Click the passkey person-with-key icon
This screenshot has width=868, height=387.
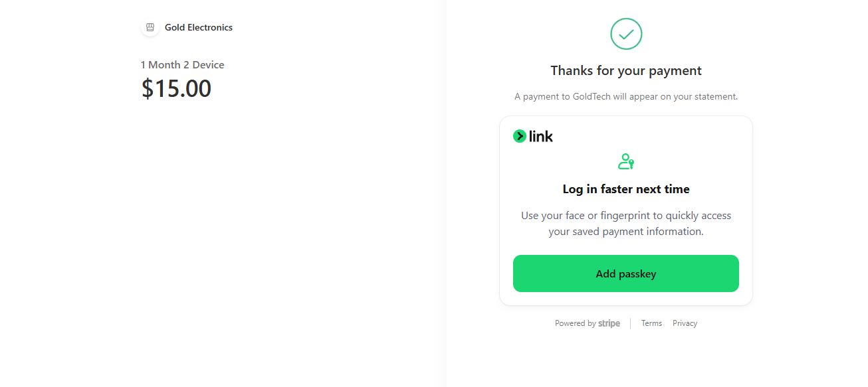pyautogui.click(x=626, y=161)
